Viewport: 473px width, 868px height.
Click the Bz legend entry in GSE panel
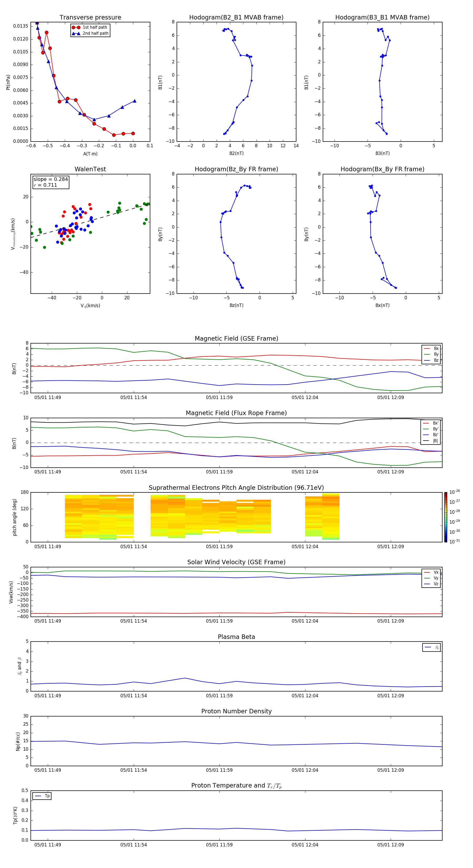click(431, 360)
